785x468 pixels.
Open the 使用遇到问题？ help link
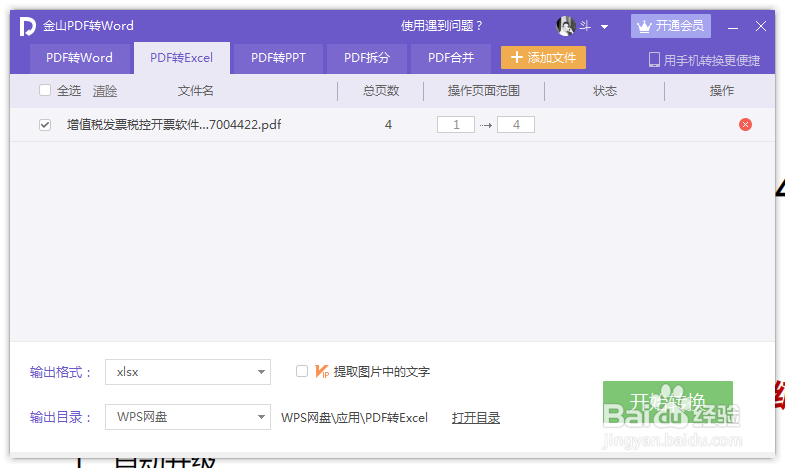(x=442, y=26)
